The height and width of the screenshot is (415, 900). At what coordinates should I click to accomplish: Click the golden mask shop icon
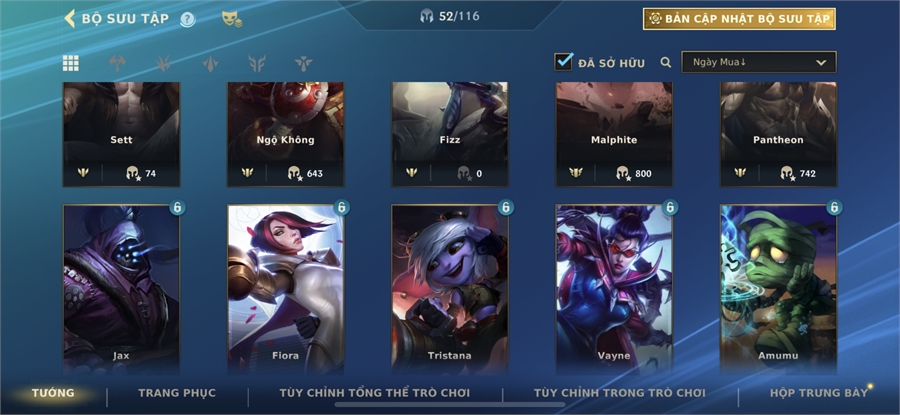232,20
